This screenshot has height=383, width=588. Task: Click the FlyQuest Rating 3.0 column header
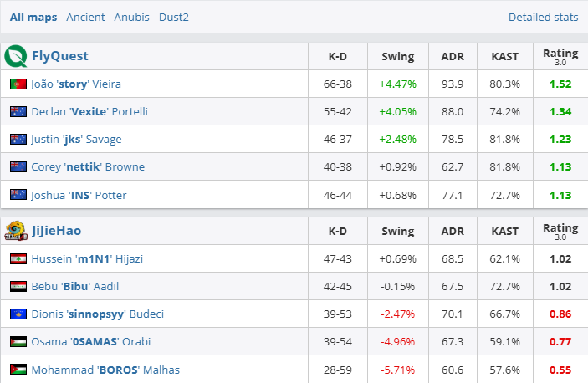click(x=560, y=56)
